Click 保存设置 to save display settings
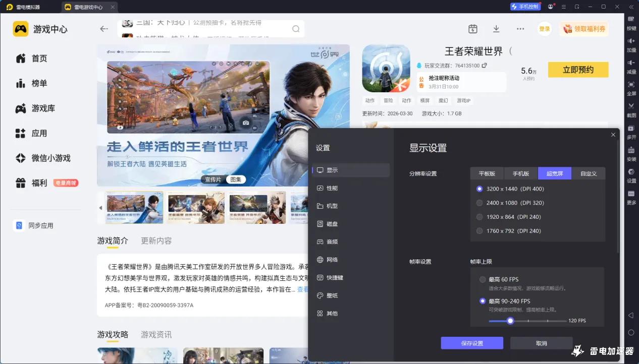The width and height of the screenshot is (639, 364). point(472,343)
